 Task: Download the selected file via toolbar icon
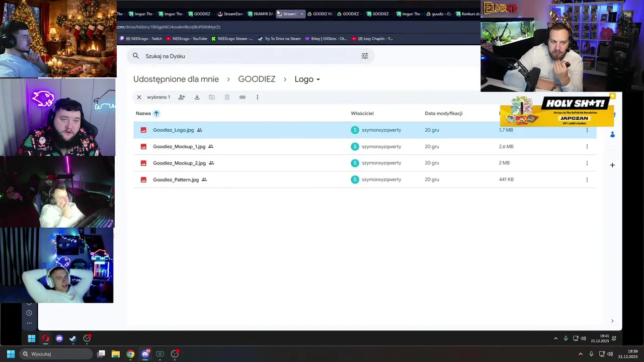click(x=197, y=97)
